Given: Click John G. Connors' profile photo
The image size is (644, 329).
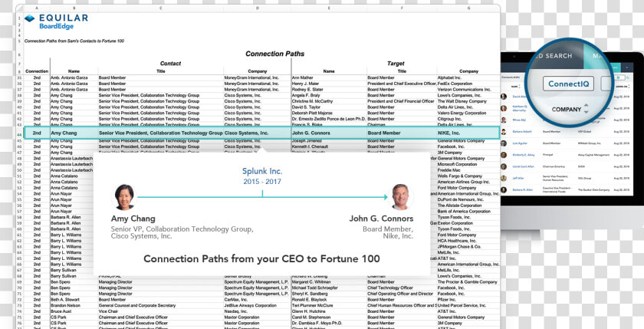Looking at the screenshot, I should click(x=400, y=197).
